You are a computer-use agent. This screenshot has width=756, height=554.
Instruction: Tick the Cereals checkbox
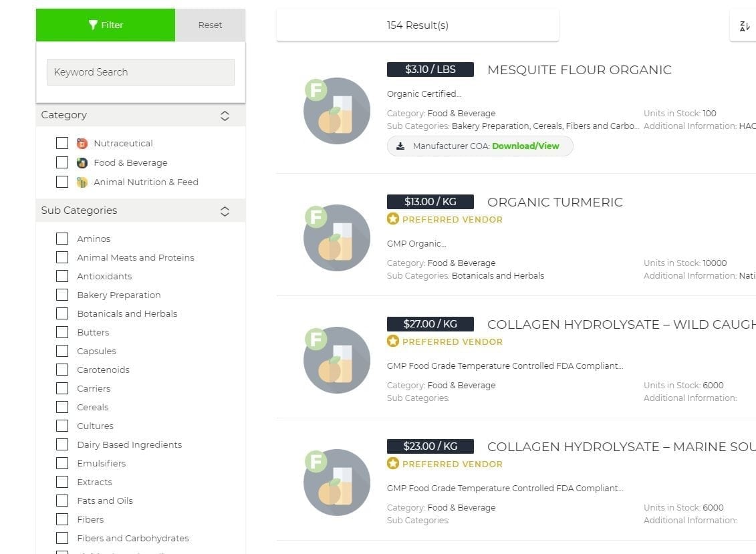coord(62,407)
